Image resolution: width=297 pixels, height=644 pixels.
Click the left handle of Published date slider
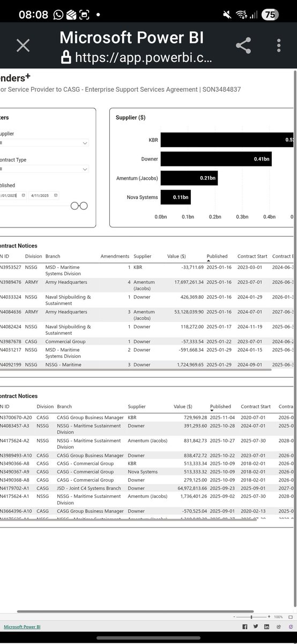point(75,206)
